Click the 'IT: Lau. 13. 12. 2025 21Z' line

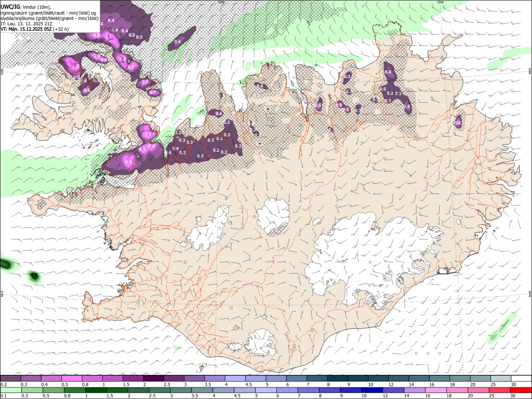[x=26, y=24]
